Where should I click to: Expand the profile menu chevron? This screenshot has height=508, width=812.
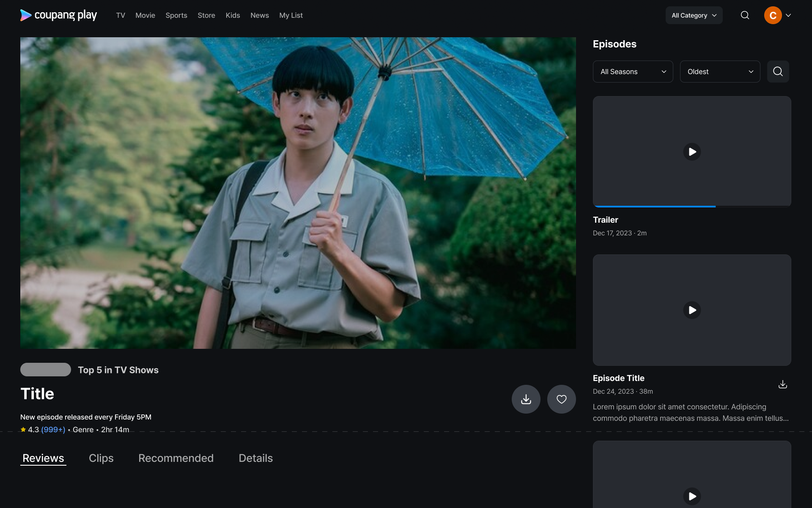coord(788,15)
